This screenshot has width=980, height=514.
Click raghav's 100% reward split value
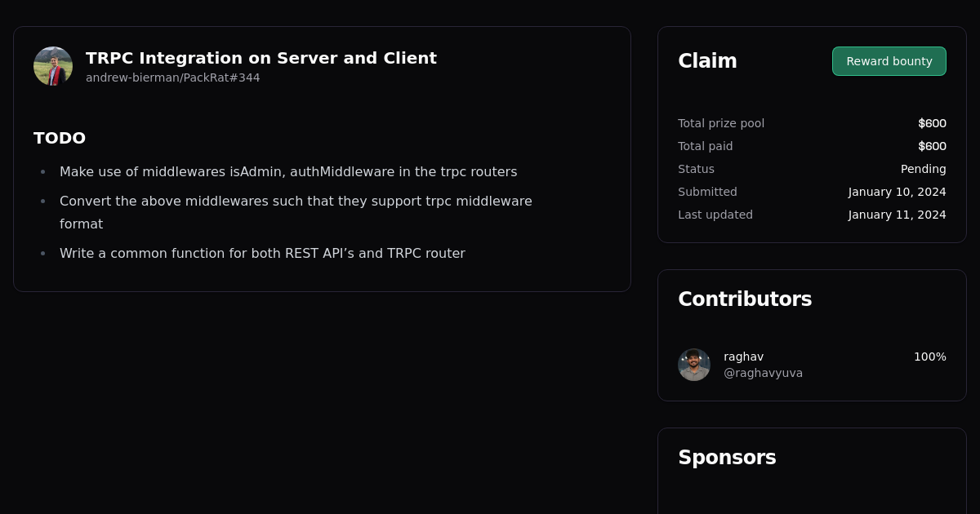point(930,357)
